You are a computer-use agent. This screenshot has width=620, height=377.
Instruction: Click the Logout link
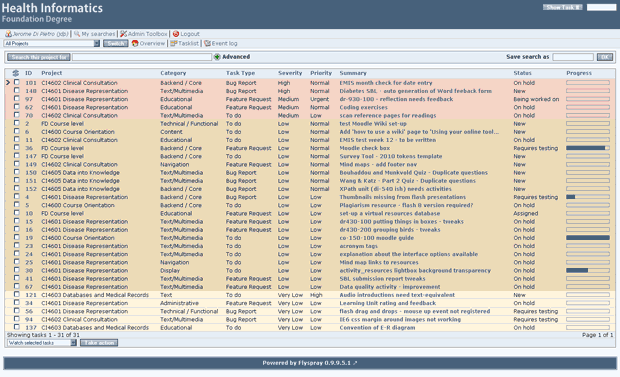click(190, 34)
